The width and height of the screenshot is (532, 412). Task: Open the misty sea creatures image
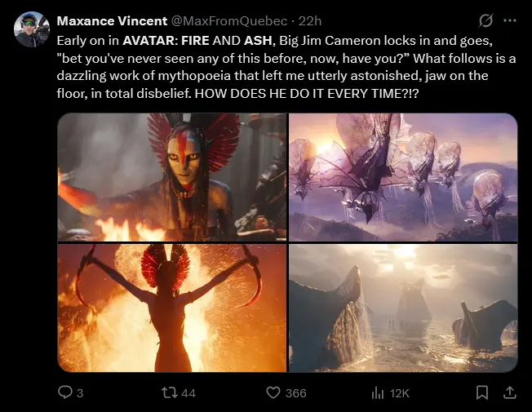click(403, 308)
